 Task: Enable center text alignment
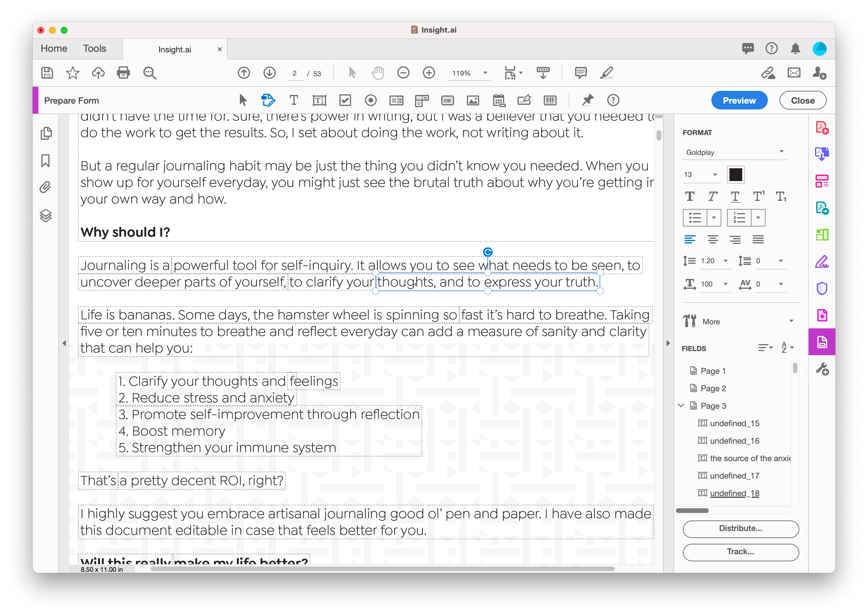point(713,239)
